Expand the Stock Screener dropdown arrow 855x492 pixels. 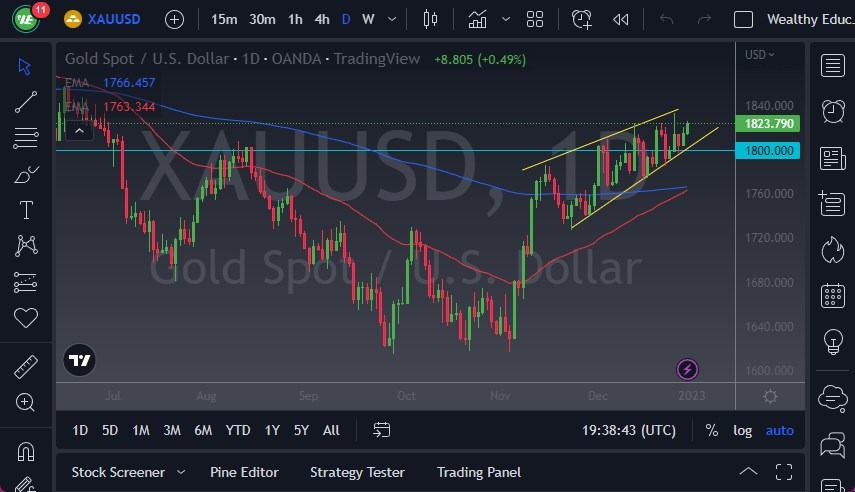point(181,472)
